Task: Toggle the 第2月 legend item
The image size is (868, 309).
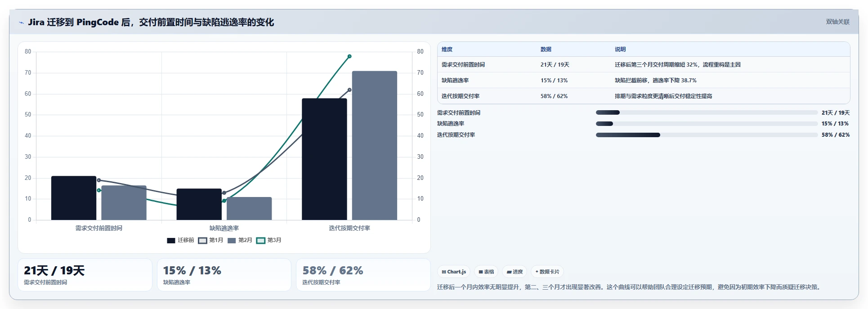Action: tap(240, 240)
